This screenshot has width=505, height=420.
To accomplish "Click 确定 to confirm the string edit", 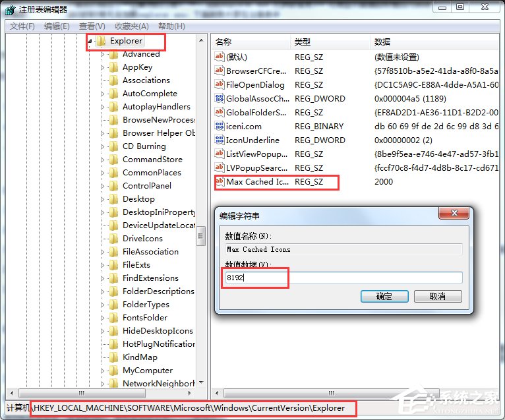I will coord(384,296).
